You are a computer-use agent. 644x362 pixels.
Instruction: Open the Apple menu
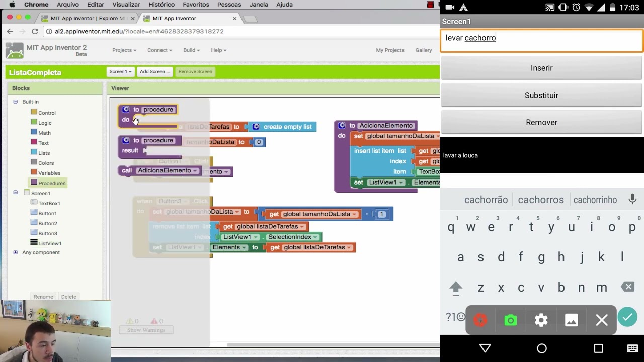(x=12, y=5)
